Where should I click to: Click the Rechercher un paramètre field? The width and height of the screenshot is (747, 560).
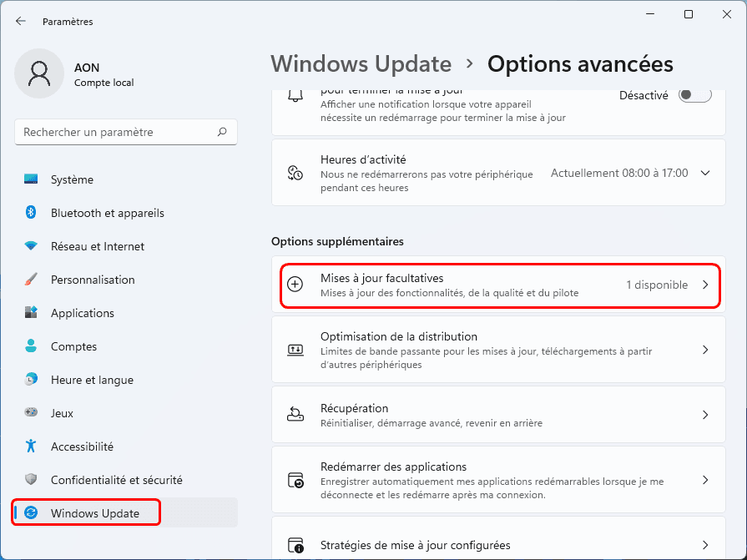tap(117, 132)
